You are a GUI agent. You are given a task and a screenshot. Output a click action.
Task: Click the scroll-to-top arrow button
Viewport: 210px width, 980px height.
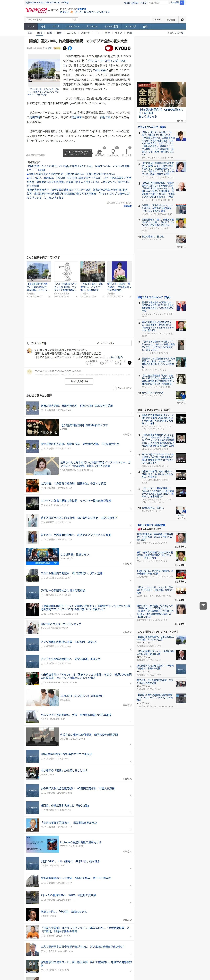[203, 606]
